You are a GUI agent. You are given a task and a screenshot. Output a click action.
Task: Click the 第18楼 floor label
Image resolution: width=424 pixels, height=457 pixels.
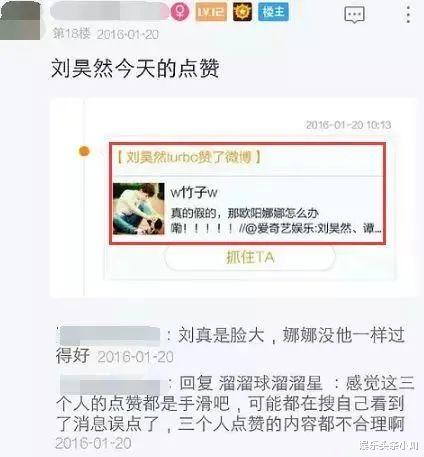point(71,33)
